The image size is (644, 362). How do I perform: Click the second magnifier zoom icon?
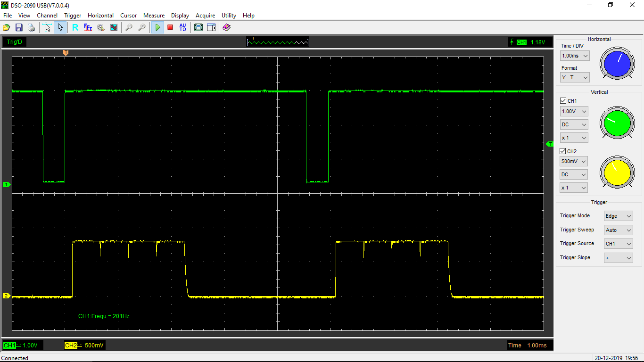(141, 28)
